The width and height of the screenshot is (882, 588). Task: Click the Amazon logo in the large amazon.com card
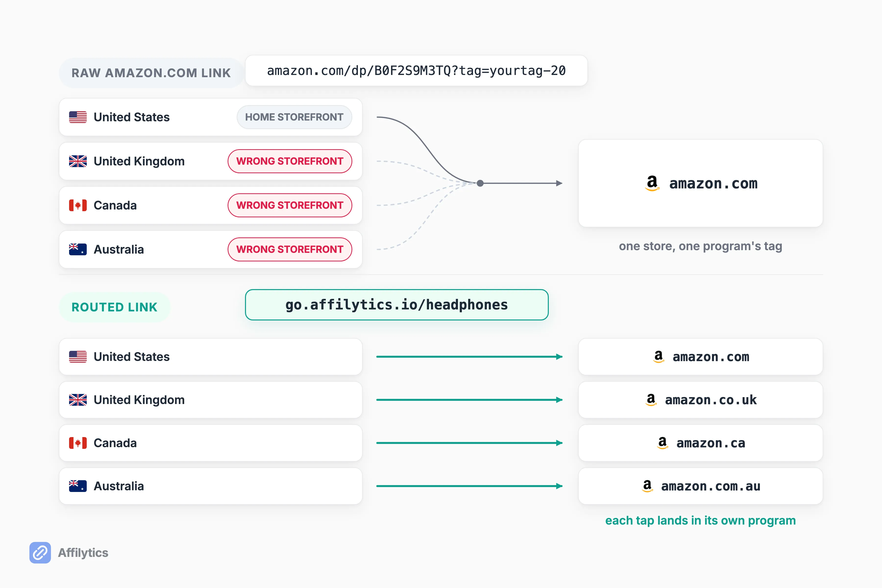652,183
